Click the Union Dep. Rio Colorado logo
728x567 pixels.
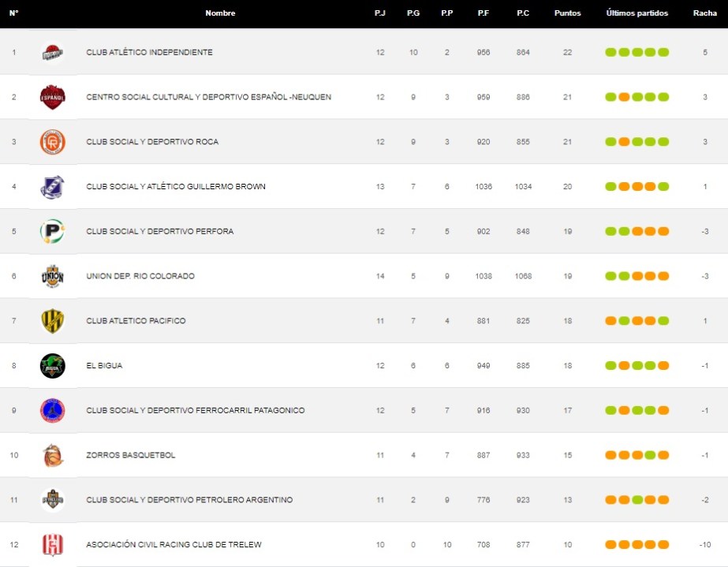[52, 277]
